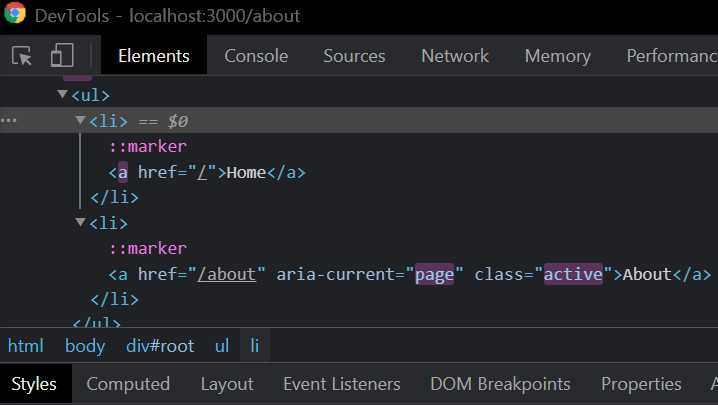Select the Styles pane tab
Image resolution: width=718 pixels, height=405 pixels.
(x=34, y=384)
